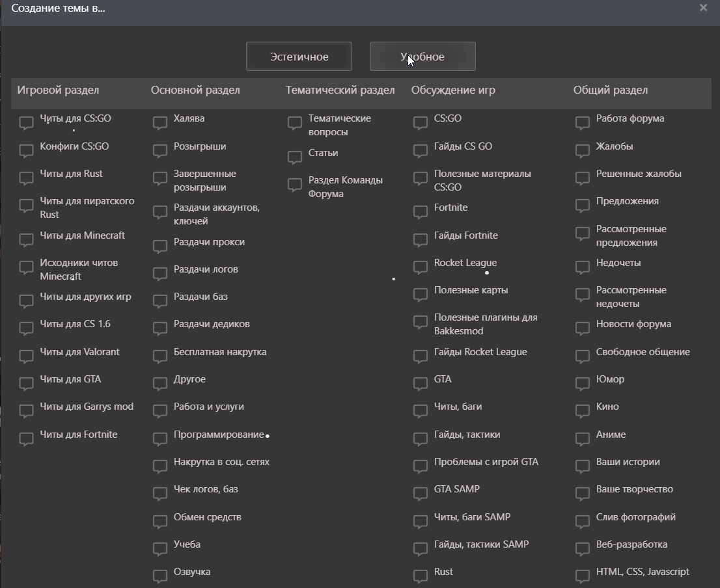Click the icon next to Fortnite discussion
This screenshot has width=720, height=588.
point(420,212)
